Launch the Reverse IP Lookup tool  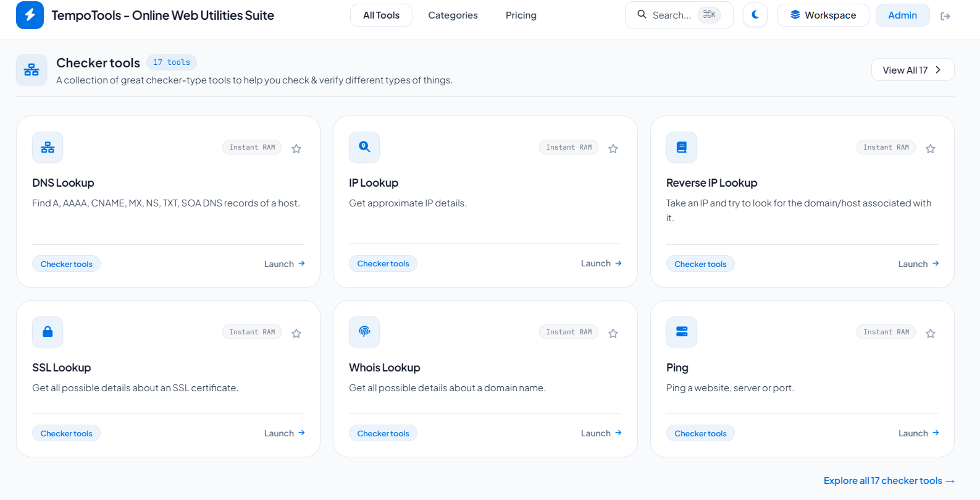tap(919, 264)
